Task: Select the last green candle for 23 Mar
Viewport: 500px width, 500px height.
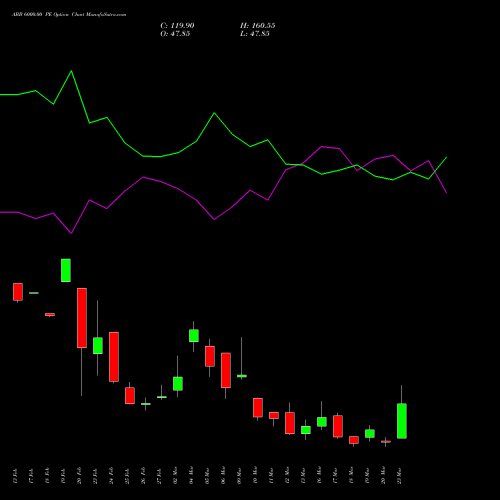Action: click(402, 421)
